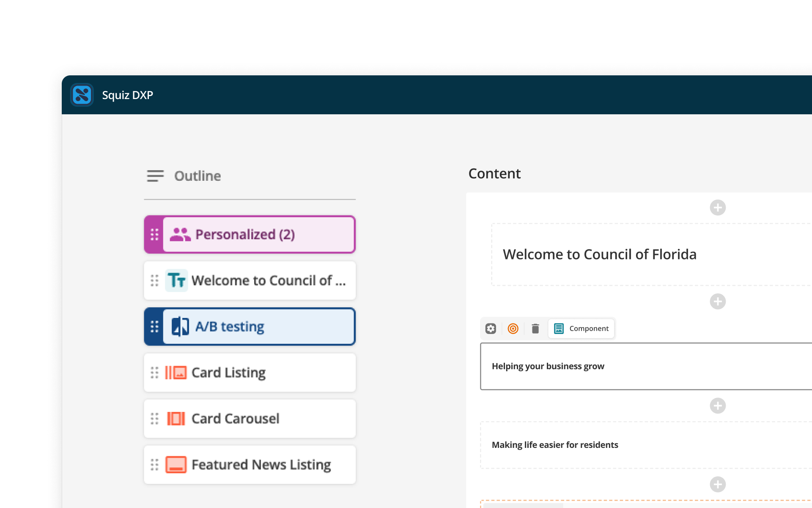
Task: Select Welcome to Council of... outline item
Action: (250, 280)
